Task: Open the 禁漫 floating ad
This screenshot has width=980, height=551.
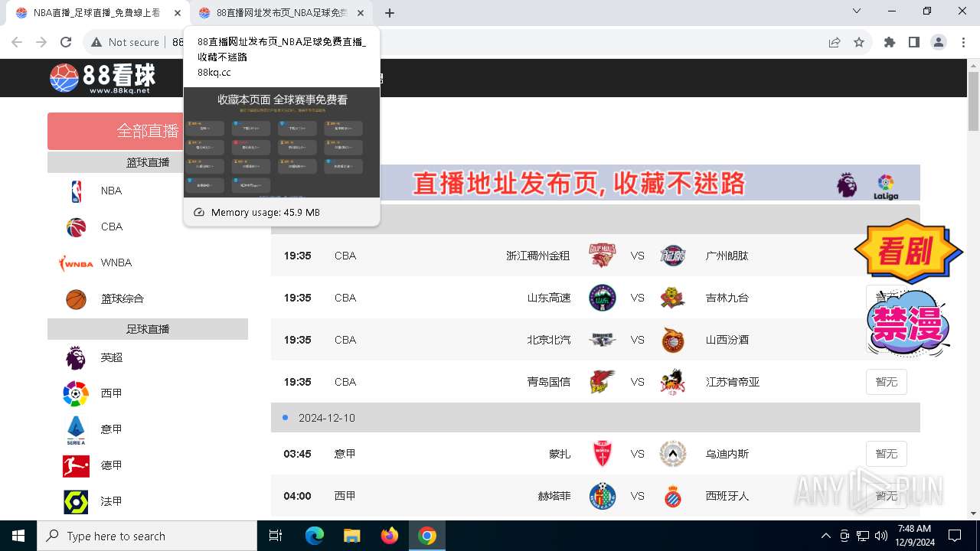Action: click(908, 324)
